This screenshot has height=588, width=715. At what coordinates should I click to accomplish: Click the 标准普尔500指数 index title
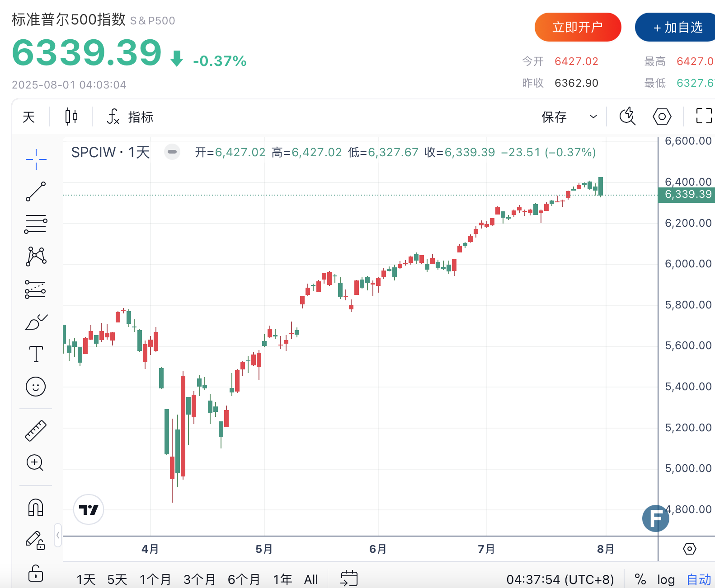click(69, 19)
